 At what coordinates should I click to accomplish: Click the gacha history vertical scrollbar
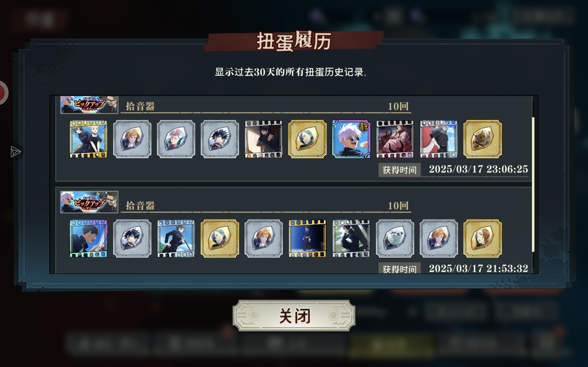533,184
